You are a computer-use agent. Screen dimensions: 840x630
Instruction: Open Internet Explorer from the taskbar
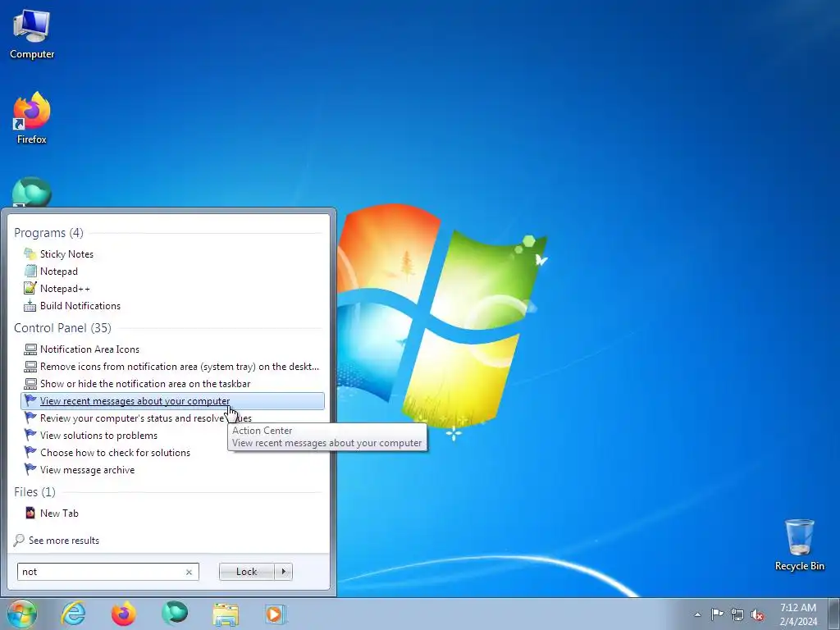(x=73, y=614)
